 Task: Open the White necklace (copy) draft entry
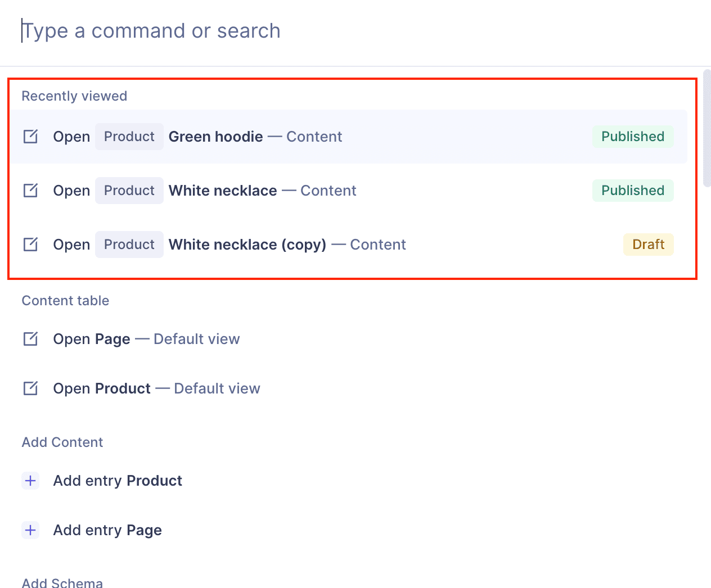248,244
